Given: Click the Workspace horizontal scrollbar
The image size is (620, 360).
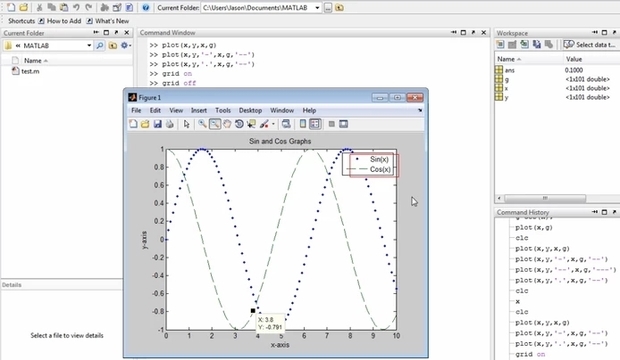Looking at the screenshot, I should click(x=545, y=198).
